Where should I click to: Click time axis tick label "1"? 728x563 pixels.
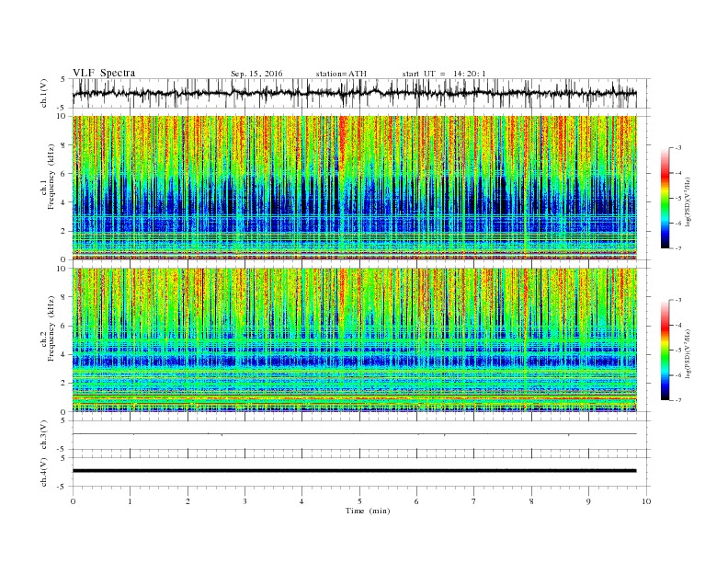(130, 501)
